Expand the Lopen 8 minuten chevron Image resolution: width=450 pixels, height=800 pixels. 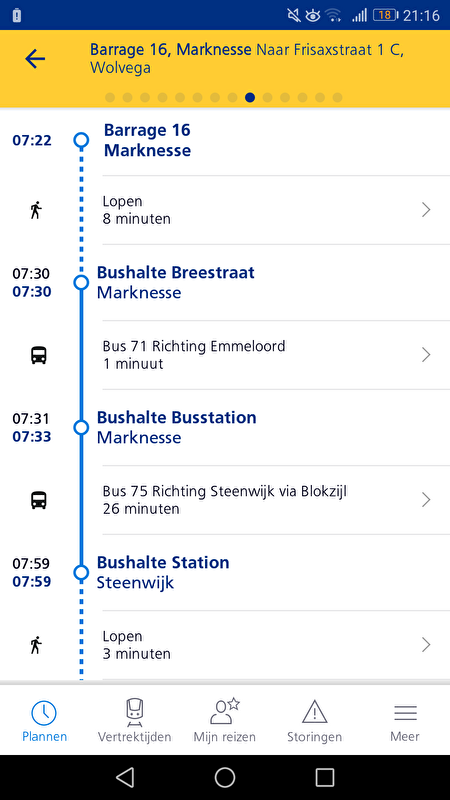coord(426,210)
